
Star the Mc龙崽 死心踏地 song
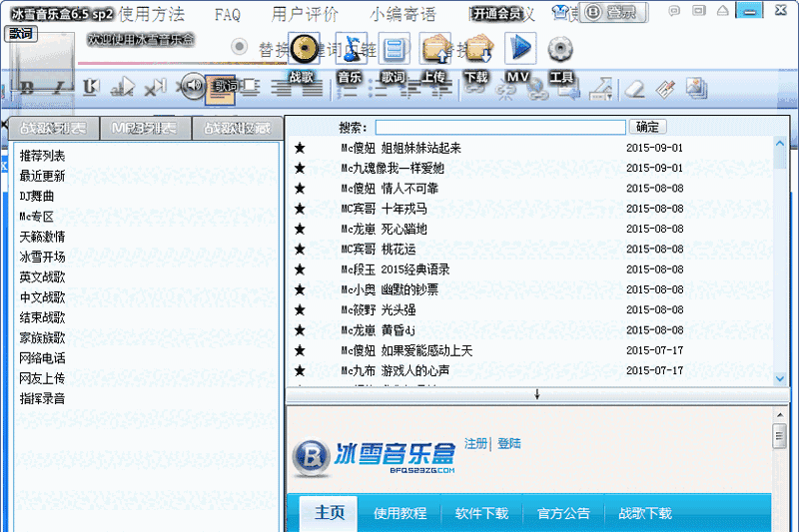(x=300, y=230)
